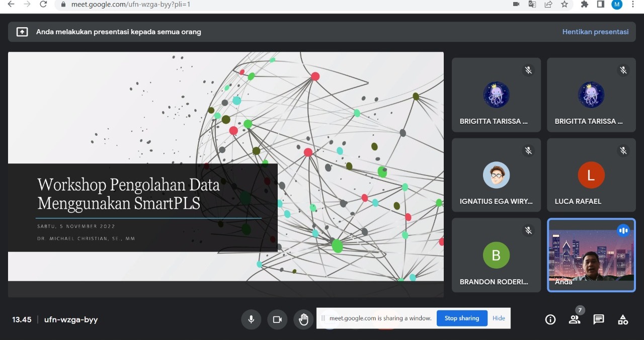This screenshot has width=644, height=340.
Task: Select your own Anda video tile
Action: [591, 255]
